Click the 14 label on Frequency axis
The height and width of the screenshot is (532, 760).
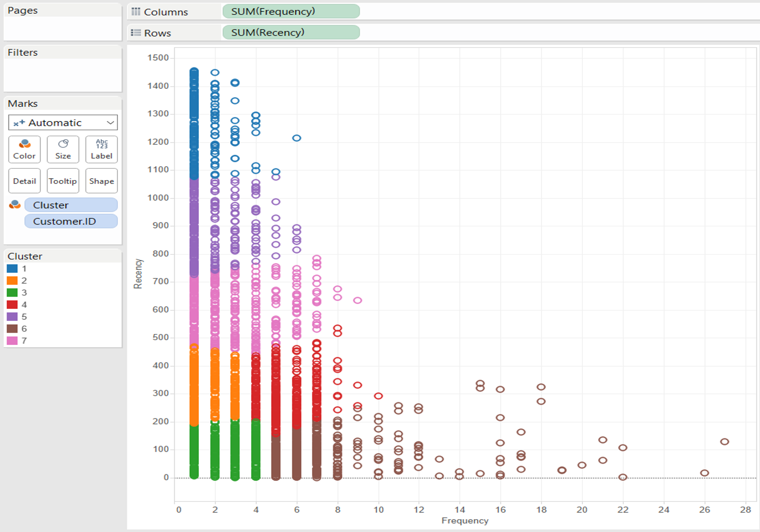click(459, 509)
